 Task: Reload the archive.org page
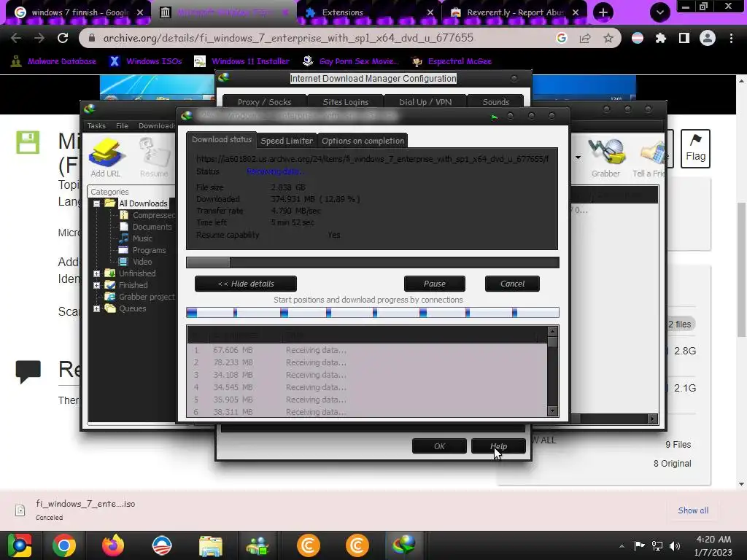click(x=63, y=38)
